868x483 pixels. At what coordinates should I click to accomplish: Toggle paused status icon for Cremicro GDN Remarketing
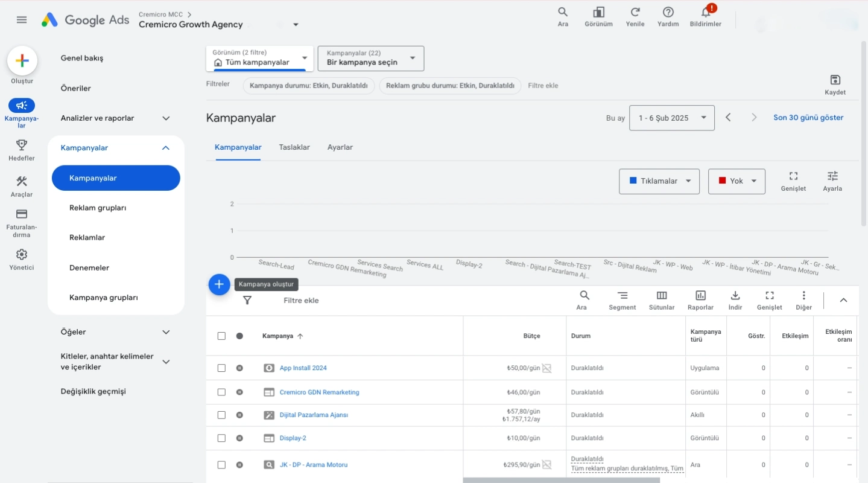(x=239, y=392)
